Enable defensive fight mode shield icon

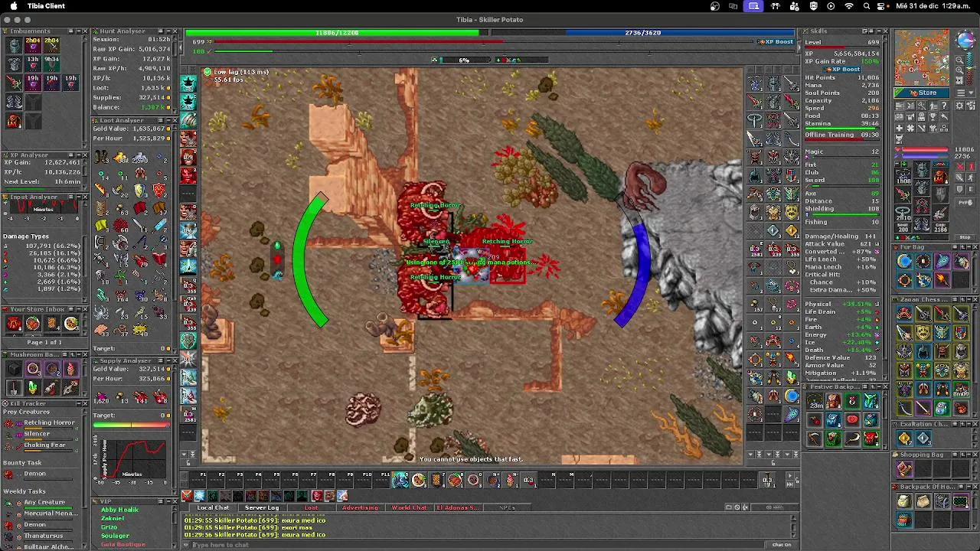961,189
